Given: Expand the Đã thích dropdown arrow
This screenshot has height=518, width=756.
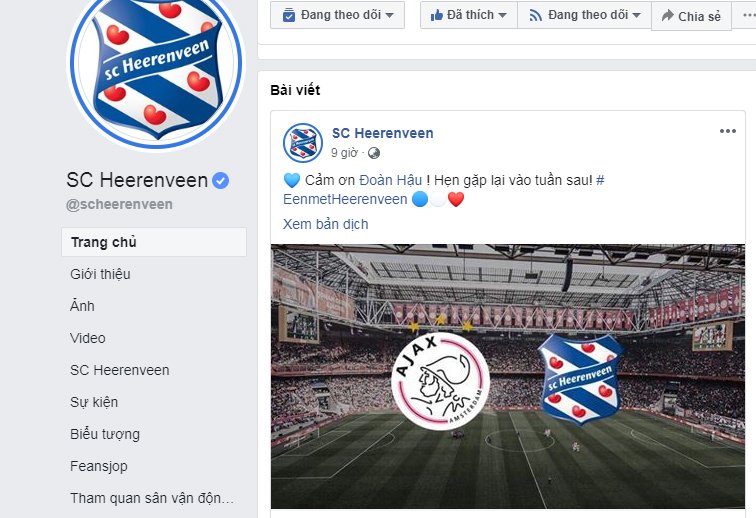Looking at the screenshot, I should (502, 15).
